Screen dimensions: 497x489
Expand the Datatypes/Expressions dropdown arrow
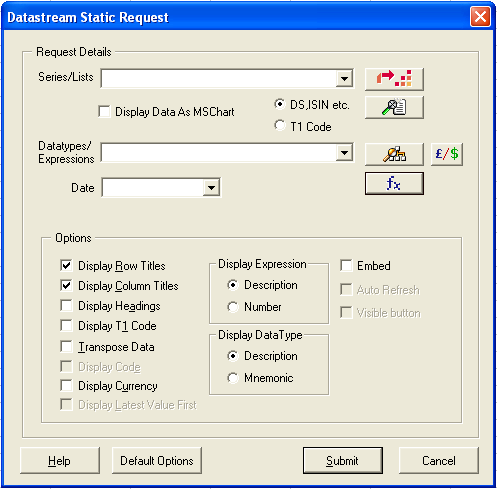pos(344,153)
